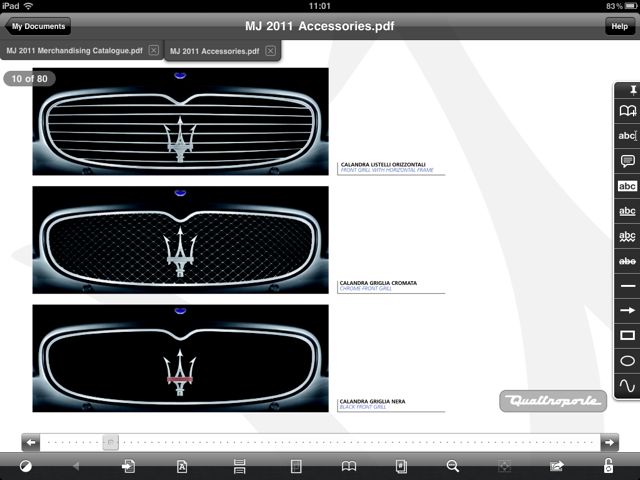Image resolution: width=640 pixels, height=480 pixels.
Task: Open the share/export icon
Action: pos(557,466)
